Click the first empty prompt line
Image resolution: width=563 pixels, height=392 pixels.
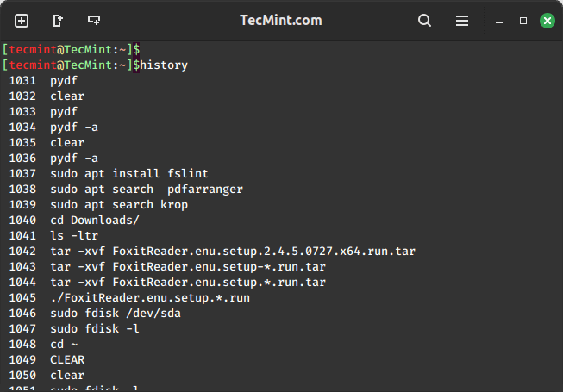click(x=73, y=49)
